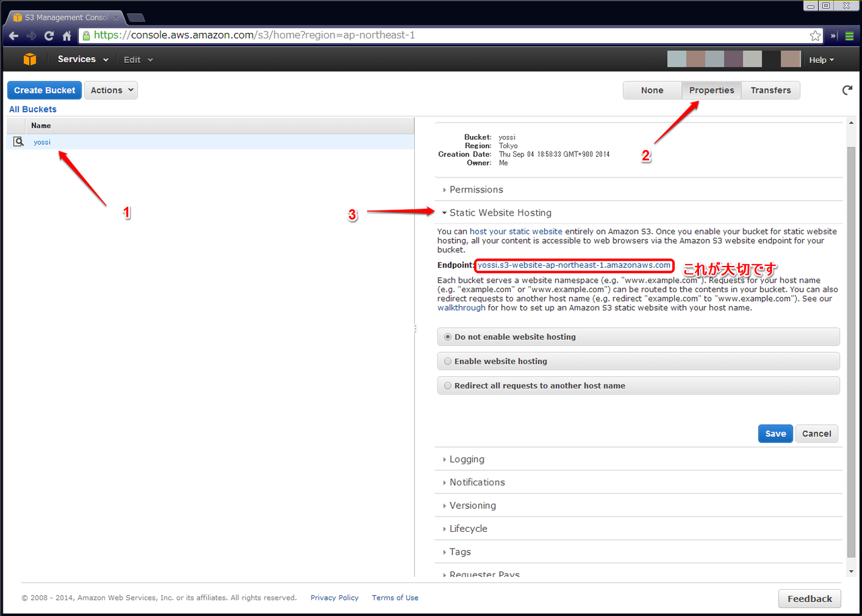Viewport: 862px width, 616px height.
Task: Select the S3 Management Console browser tab
Action: click(65, 17)
